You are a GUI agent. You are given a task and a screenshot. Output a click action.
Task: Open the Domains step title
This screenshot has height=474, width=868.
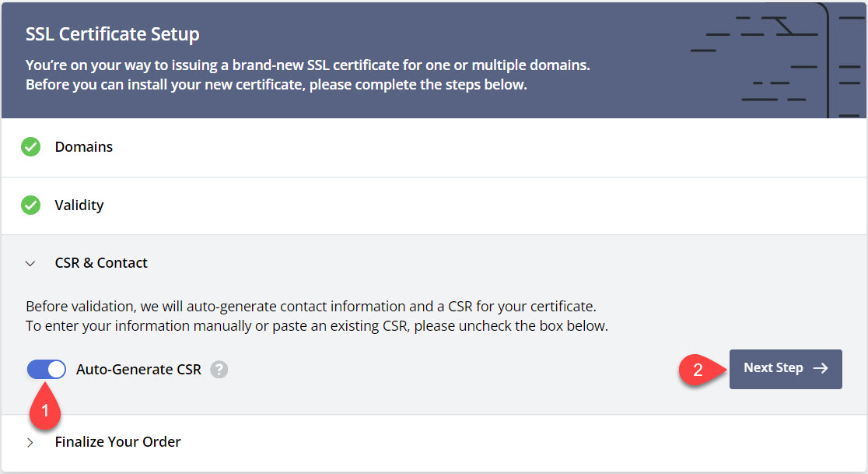pyautogui.click(x=84, y=146)
